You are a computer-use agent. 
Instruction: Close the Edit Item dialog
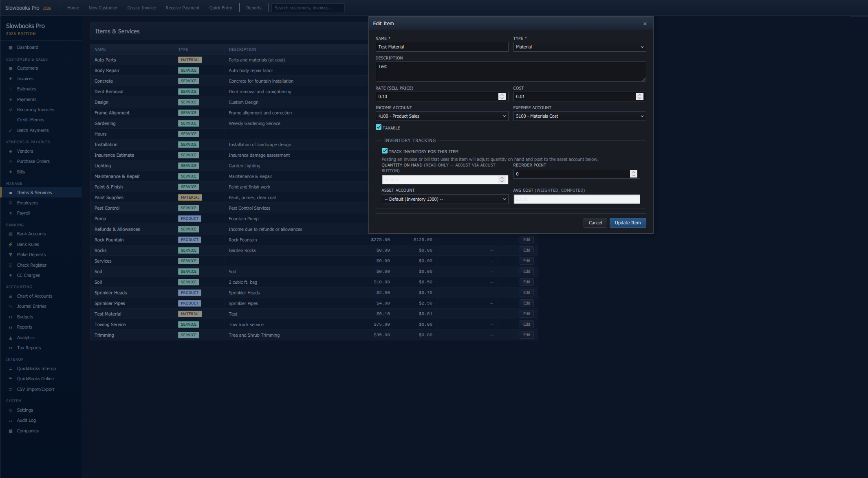[x=645, y=24]
